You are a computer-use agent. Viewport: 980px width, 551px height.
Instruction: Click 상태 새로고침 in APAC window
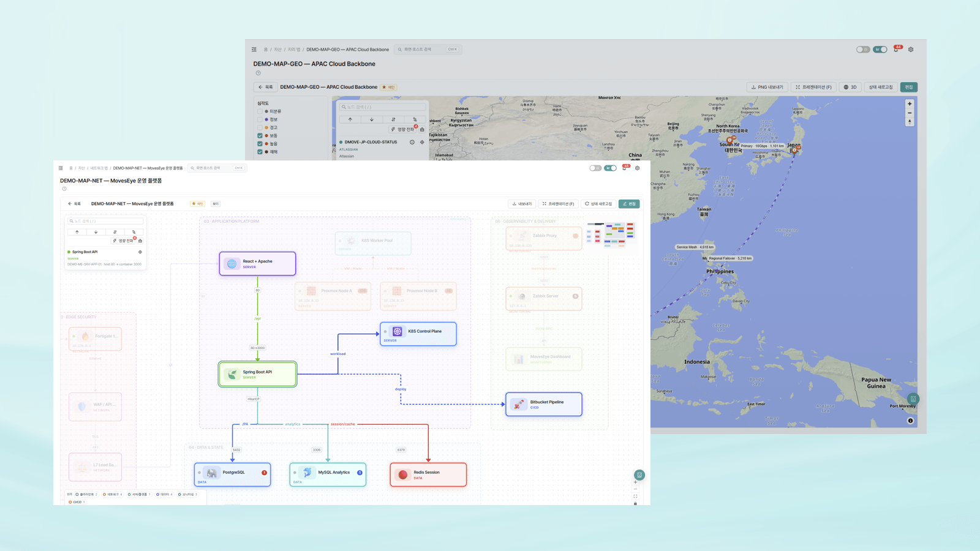coord(880,87)
